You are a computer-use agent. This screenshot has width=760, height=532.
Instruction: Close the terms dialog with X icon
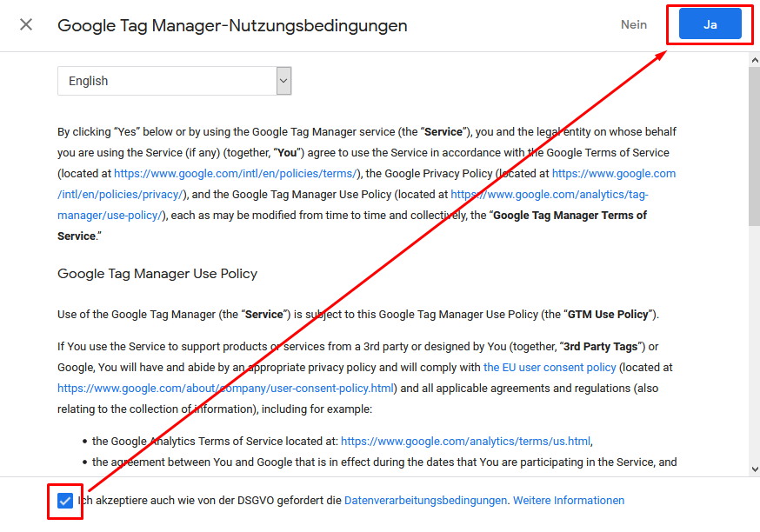(26, 24)
